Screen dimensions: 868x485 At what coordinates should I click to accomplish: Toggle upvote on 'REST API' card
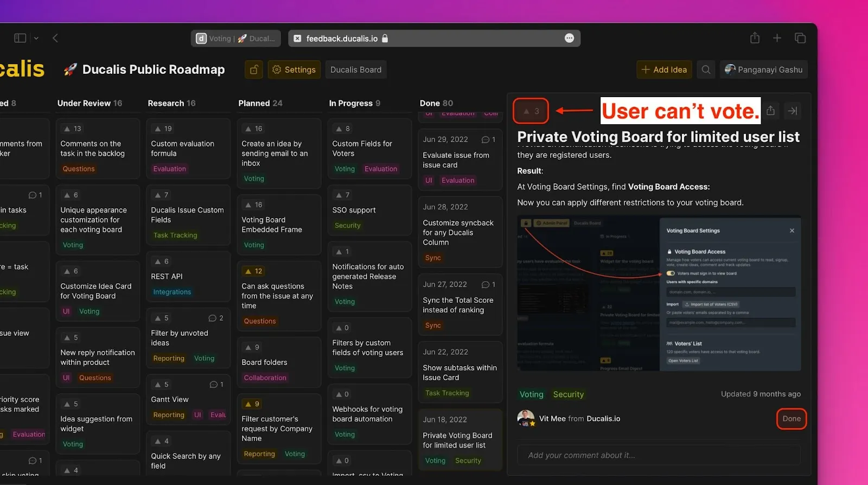[162, 261]
